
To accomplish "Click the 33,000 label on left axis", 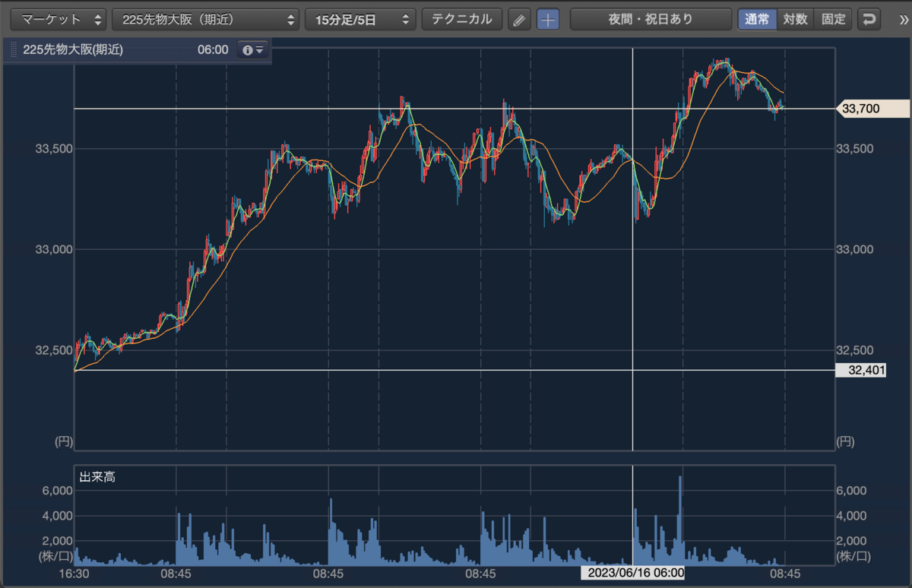I will click(x=55, y=249).
